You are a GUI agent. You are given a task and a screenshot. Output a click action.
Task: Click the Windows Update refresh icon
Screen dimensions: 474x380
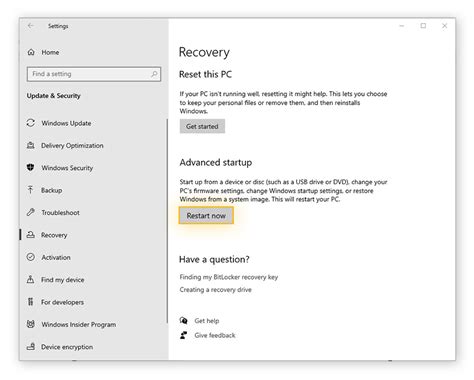[31, 123]
